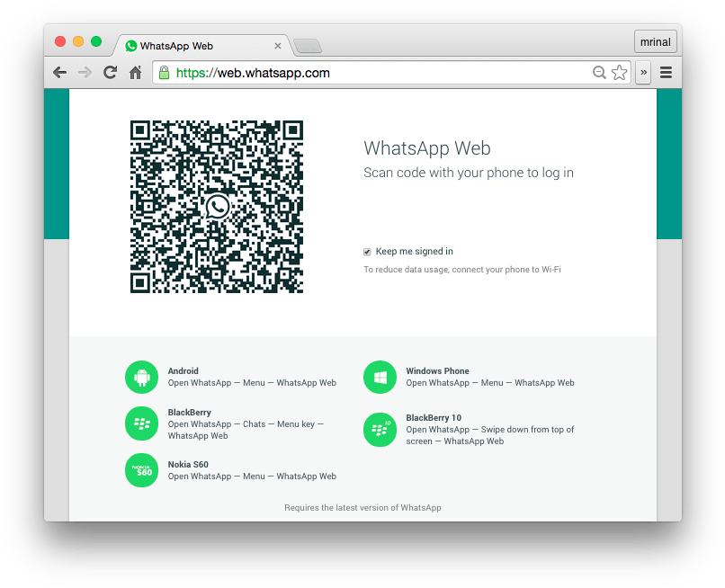
Task: Click the Android robot icon
Action: pyautogui.click(x=141, y=378)
